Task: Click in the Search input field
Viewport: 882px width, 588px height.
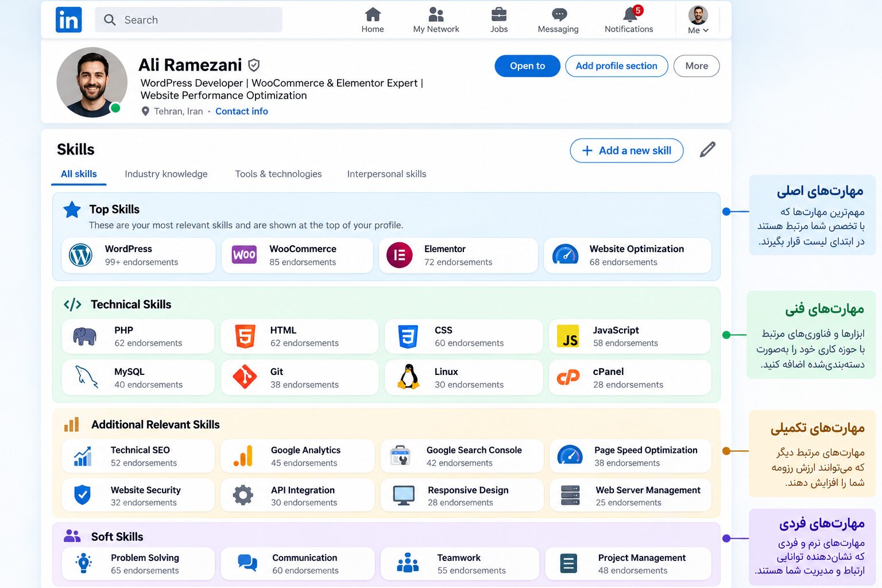Action: pyautogui.click(x=188, y=20)
